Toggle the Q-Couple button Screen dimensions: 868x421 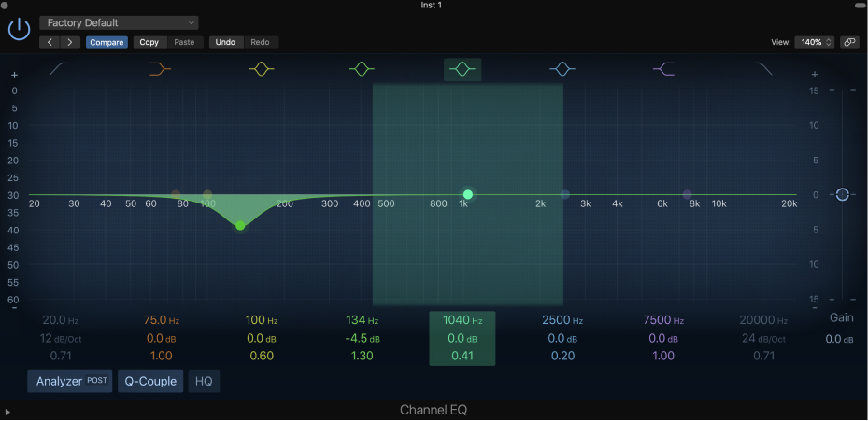point(150,381)
